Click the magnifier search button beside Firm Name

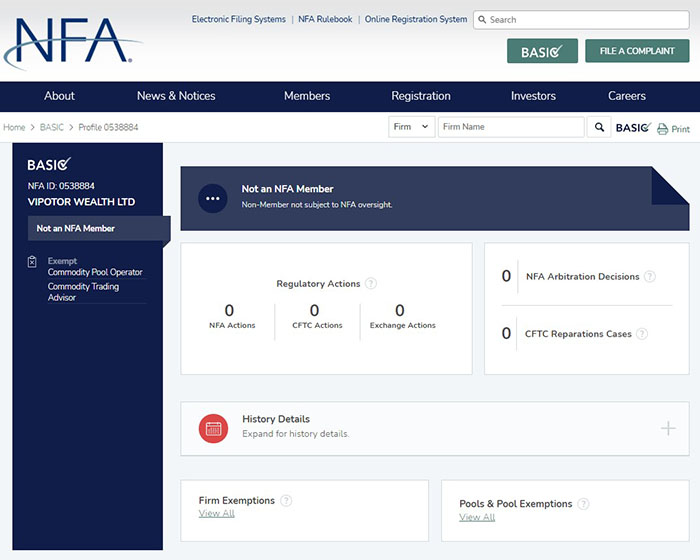coord(599,127)
